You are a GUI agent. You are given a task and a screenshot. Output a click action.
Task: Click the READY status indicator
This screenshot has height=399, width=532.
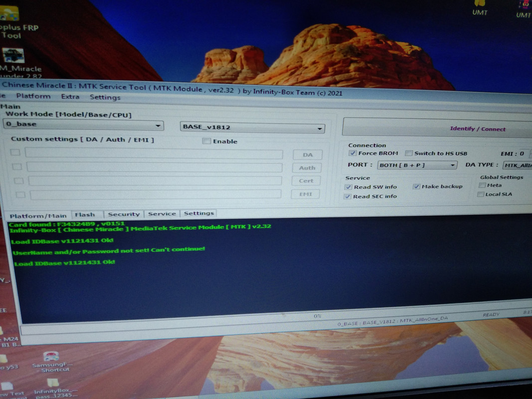[x=491, y=315]
